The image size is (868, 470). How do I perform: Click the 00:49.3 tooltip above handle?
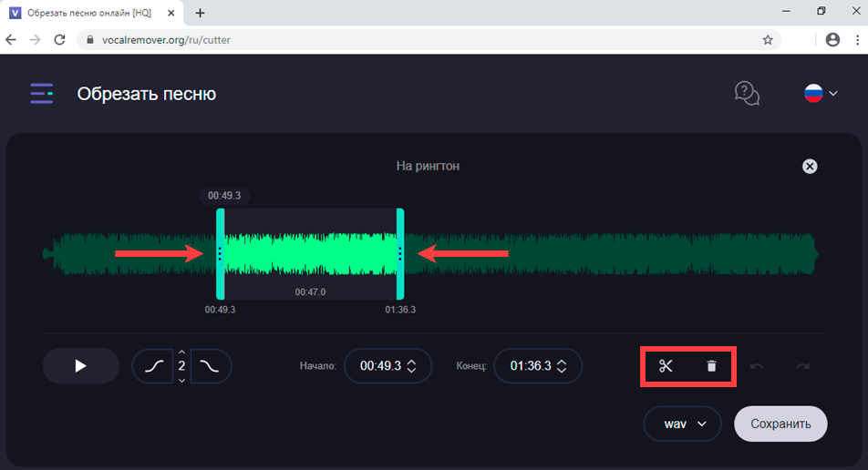coord(224,195)
